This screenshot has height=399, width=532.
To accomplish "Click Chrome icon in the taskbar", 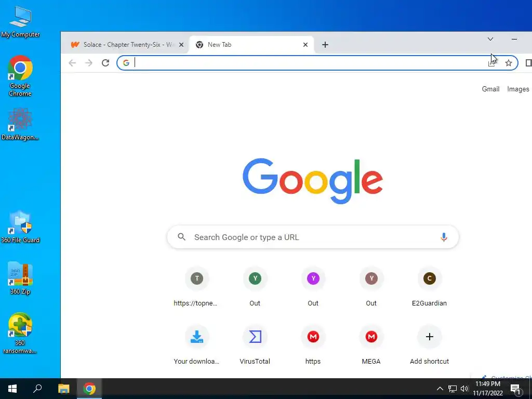I will click(89, 389).
